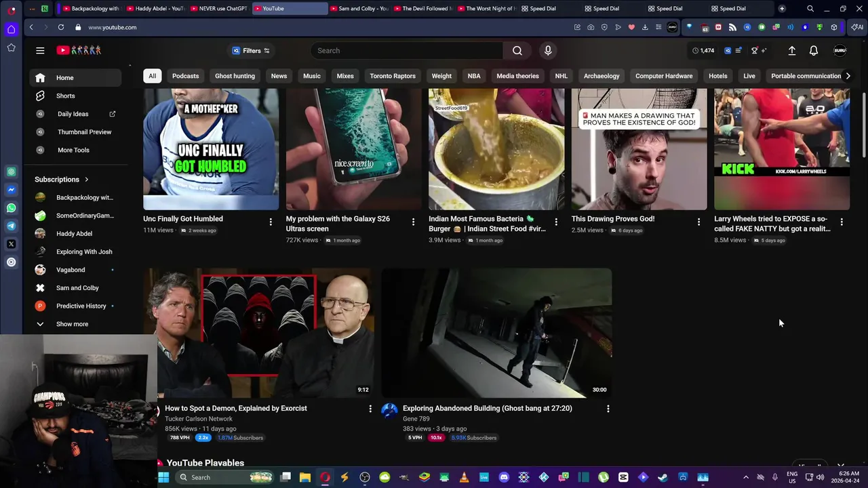Image resolution: width=868 pixels, height=488 pixels.
Task: Open options menu for Larry Wheels video
Action: pyautogui.click(x=842, y=222)
